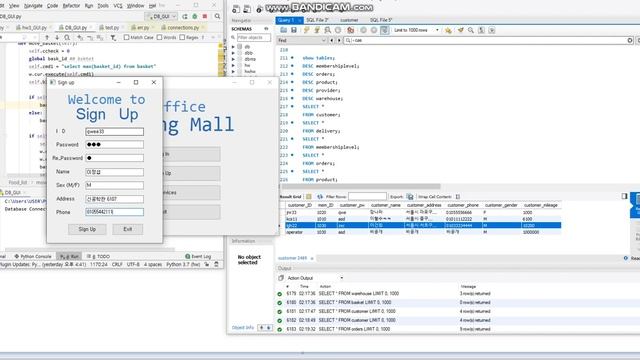Execute query lightning bolt icon
Image resolution: width=640 pixels, height=360 pixels.
click(x=307, y=30)
